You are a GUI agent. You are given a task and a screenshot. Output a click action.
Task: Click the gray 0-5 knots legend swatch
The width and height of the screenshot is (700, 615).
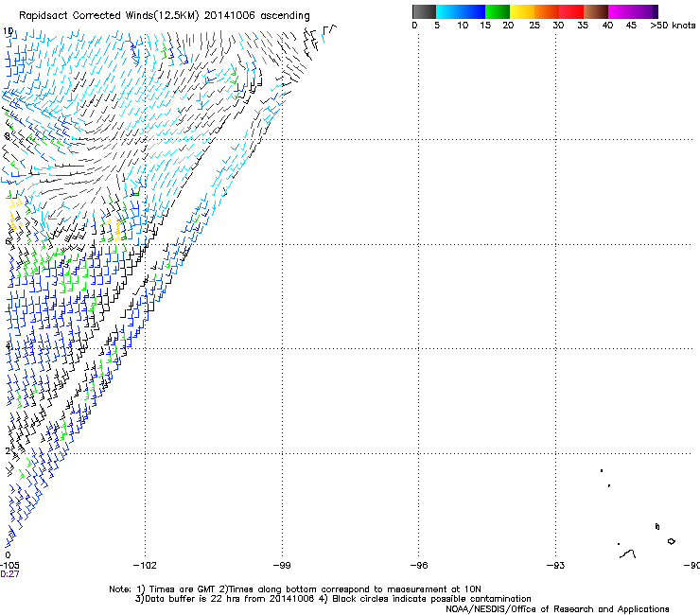pyautogui.click(x=424, y=11)
